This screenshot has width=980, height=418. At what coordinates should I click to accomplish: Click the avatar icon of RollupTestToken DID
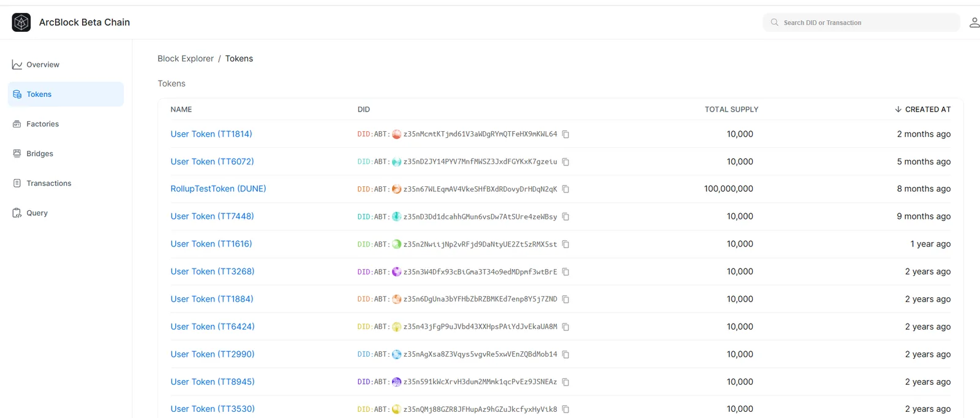click(x=396, y=189)
